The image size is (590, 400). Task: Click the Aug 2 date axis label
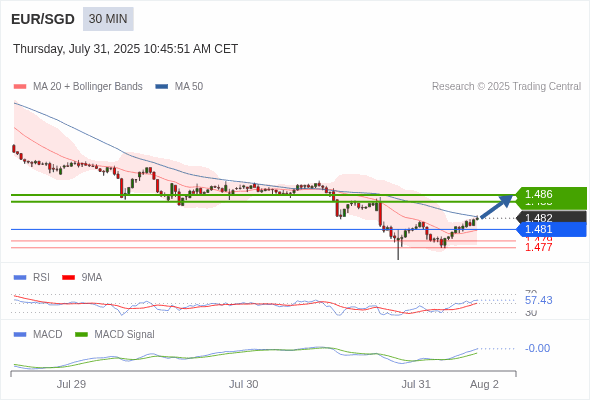pos(484,384)
